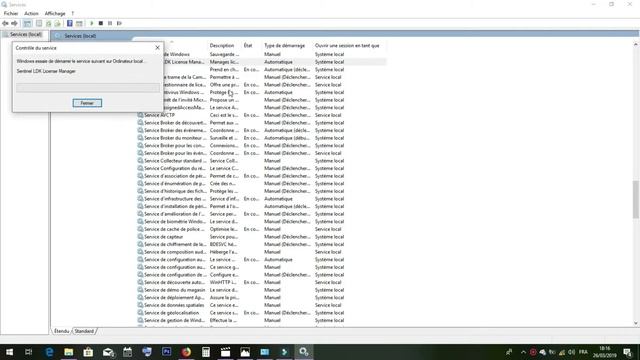Open the Affichage menu
This screenshot has width=640, height=360.
55,13
